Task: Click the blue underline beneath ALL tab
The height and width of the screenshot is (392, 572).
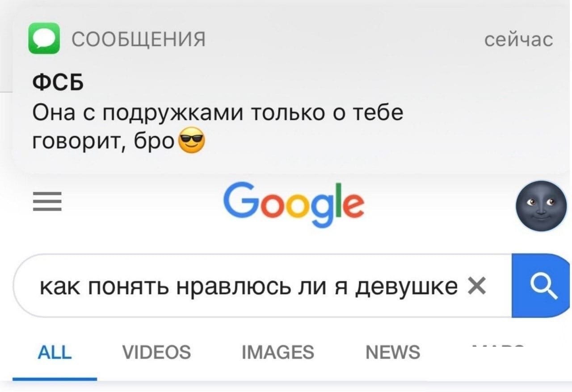Action: click(x=55, y=379)
